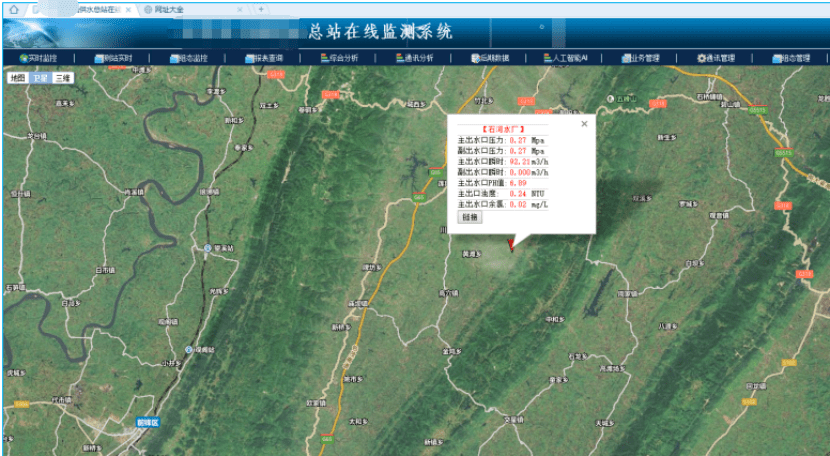This screenshot has height=456, width=830.
Task: Click the 组态监控 menu icon
Action: [175, 59]
